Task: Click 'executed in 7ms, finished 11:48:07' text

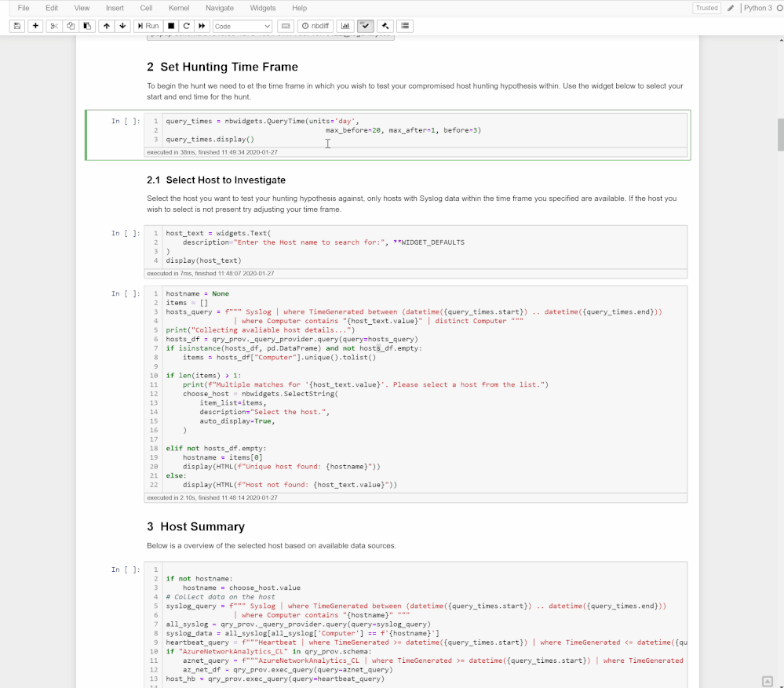Action: click(x=210, y=274)
